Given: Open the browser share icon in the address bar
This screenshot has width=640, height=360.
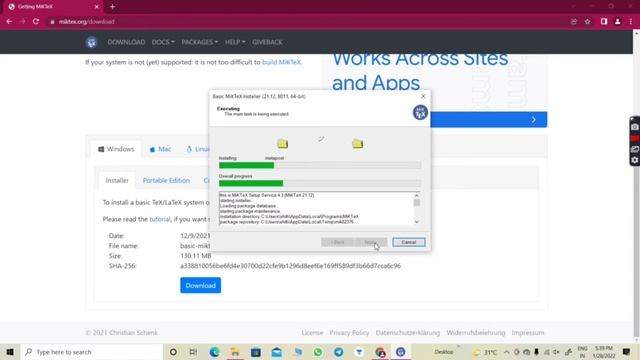Looking at the screenshot, I should pyautogui.click(x=573, y=22).
